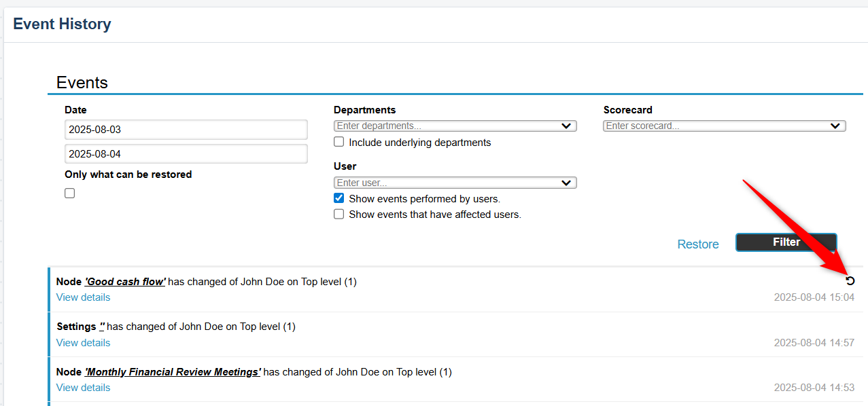This screenshot has width=868, height=406.
Task: View details of Monthly Financial Review Meetings event
Action: (83, 388)
